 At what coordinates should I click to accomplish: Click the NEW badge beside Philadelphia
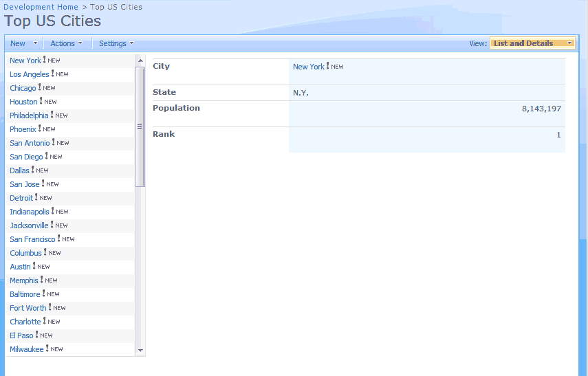(x=59, y=115)
